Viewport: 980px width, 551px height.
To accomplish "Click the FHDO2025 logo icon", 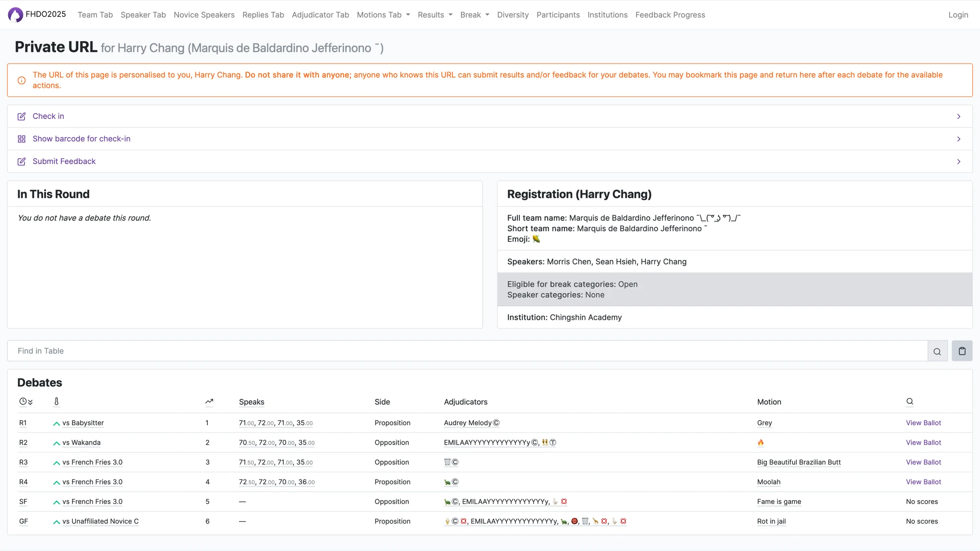I will [15, 15].
